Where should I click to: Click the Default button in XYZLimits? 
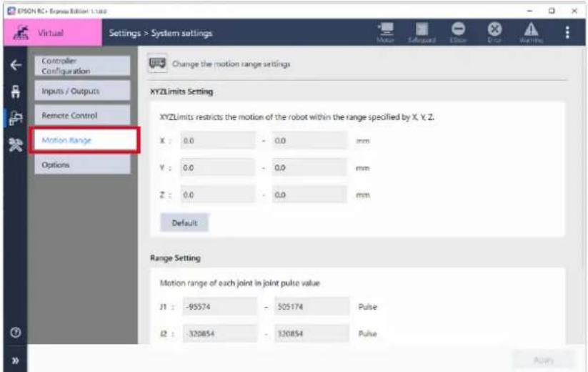(184, 222)
